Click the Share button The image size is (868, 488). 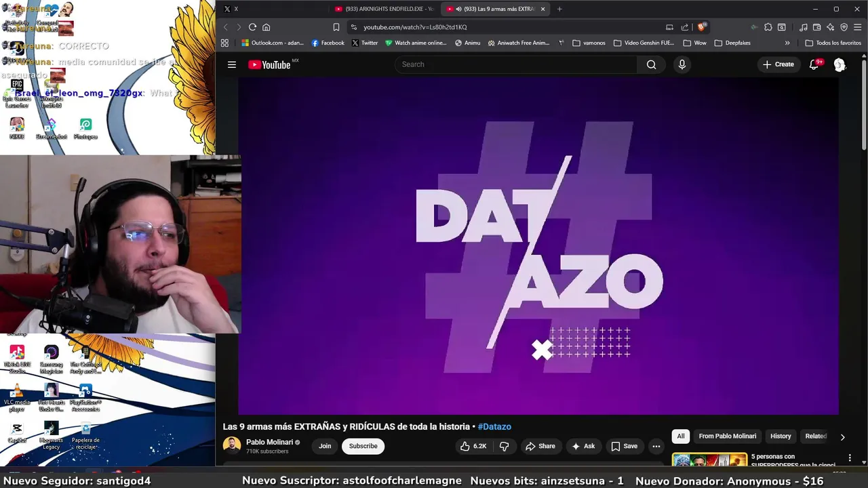[540, 446]
